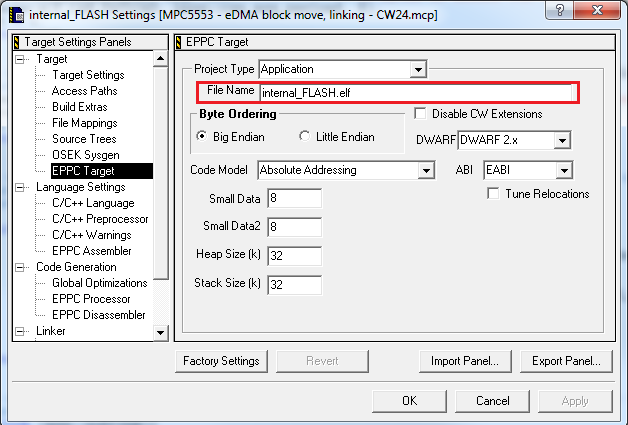
Task: Click the EPPC Target panel header
Action: click(395, 42)
